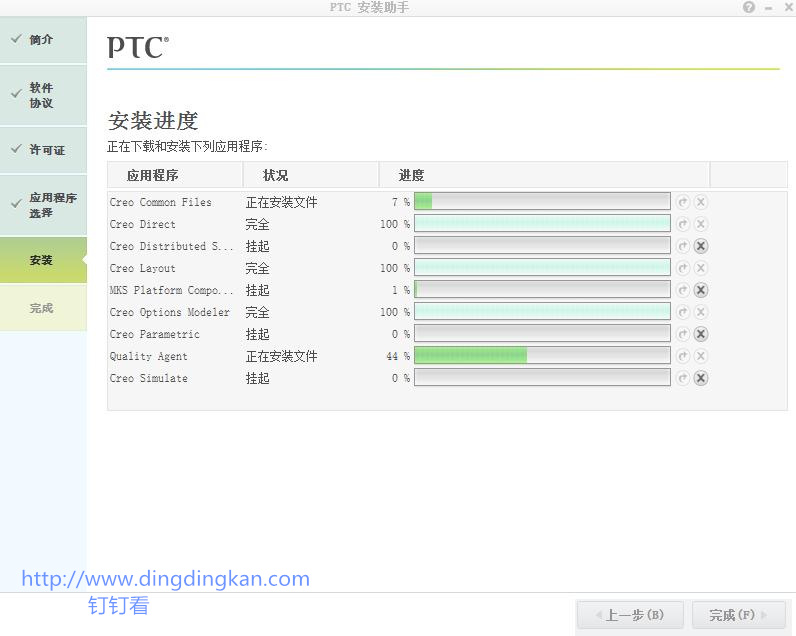The image size is (796, 636).
Task: Cancel the pending Creo Simulate install
Action: 701,378
